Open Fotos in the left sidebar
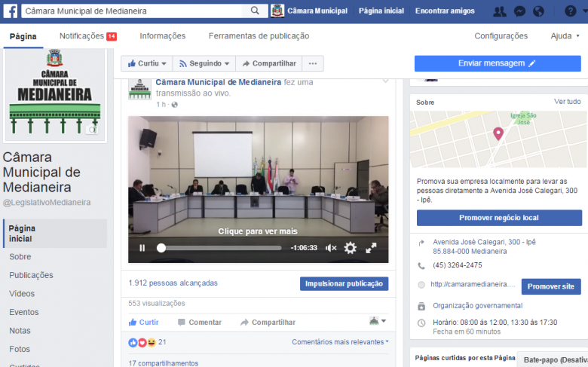Image resolution: width=588 pixels, height=367 pixels. (20, 349)
